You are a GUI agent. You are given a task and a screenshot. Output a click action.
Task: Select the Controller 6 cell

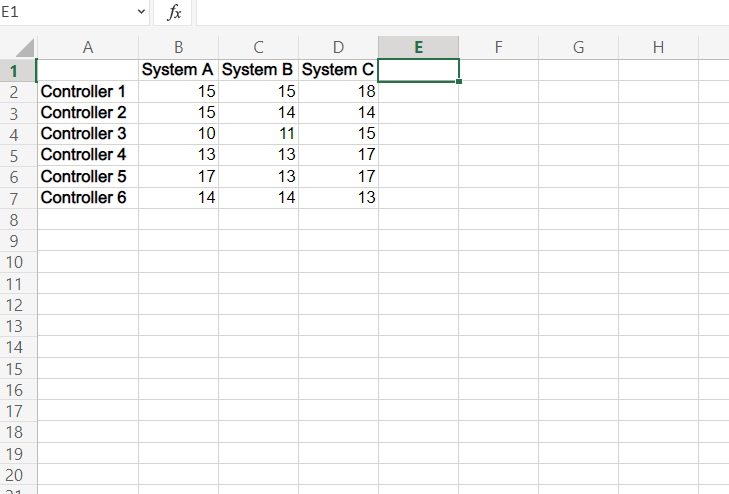(x=88, y=198)
